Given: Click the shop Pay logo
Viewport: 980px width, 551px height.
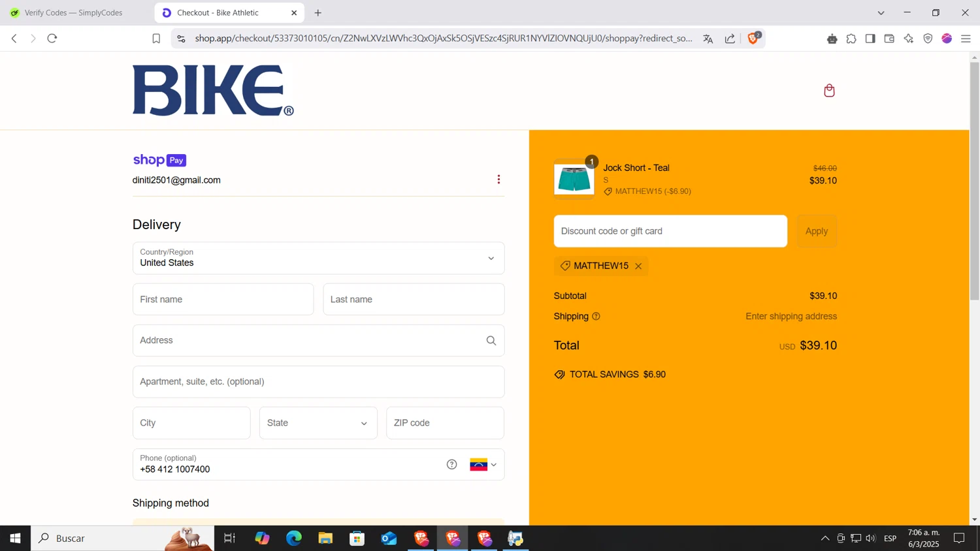Looking at the screenshot, I should pyautogui.click(x=159, y=160).
